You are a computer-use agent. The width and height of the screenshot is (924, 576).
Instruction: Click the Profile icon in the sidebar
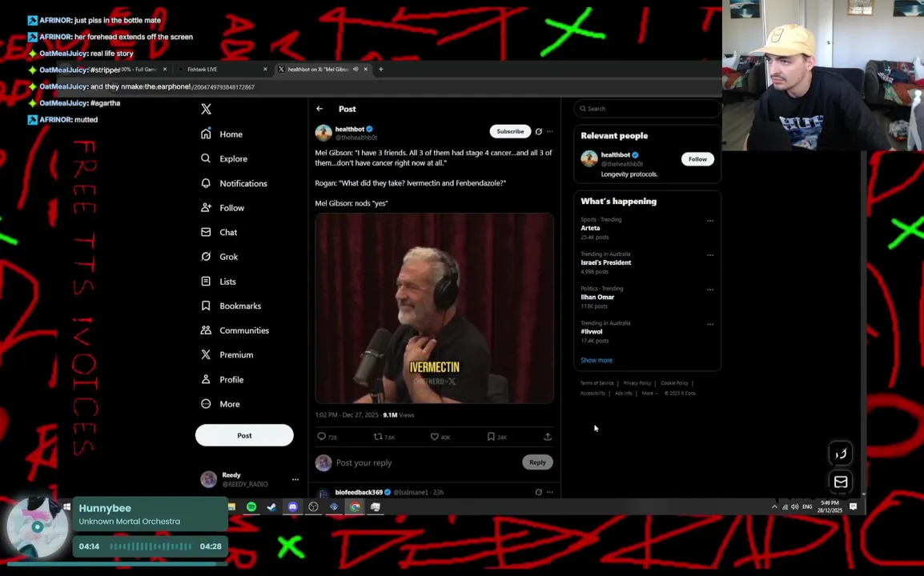pos(206,379)
